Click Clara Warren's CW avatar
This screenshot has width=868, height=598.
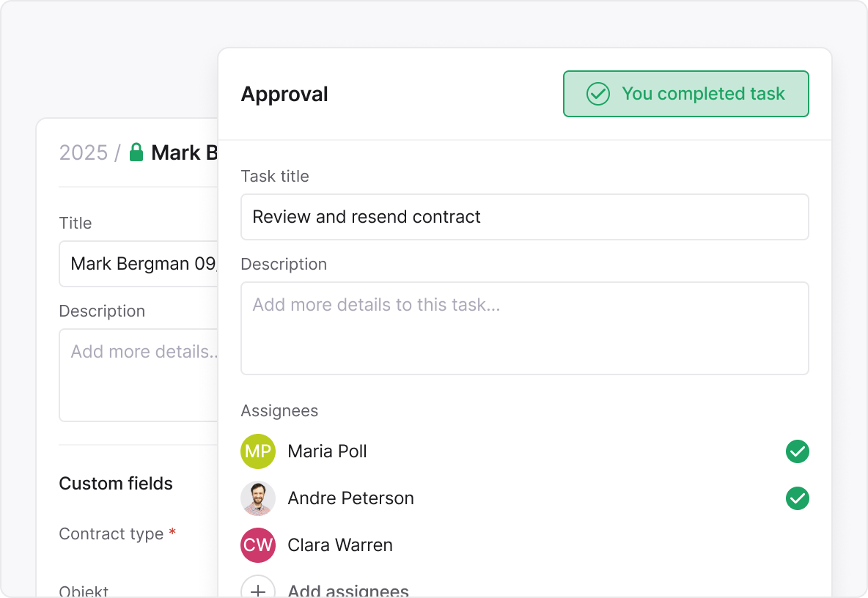258,545
